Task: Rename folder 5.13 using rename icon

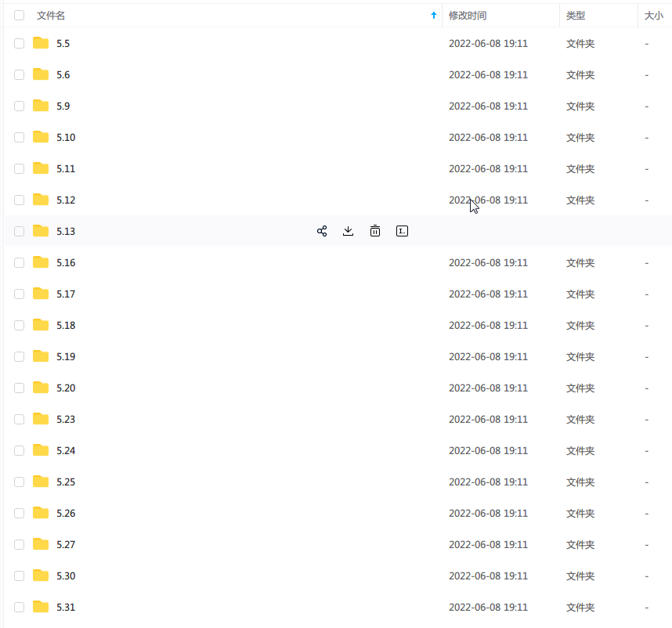Action: click(402, 231)
